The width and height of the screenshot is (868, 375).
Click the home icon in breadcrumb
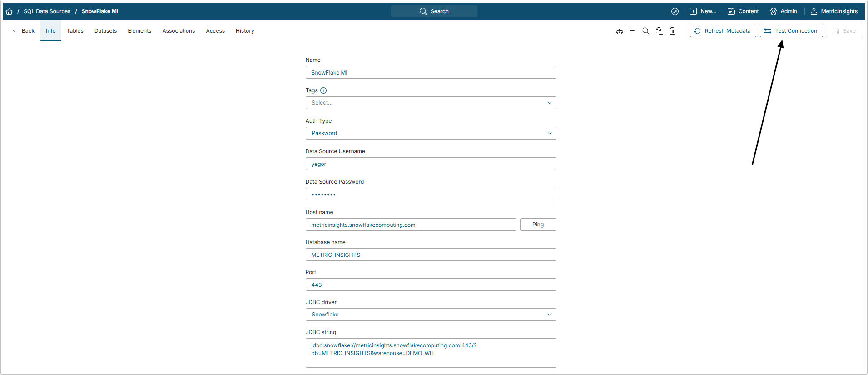point(9,11)
